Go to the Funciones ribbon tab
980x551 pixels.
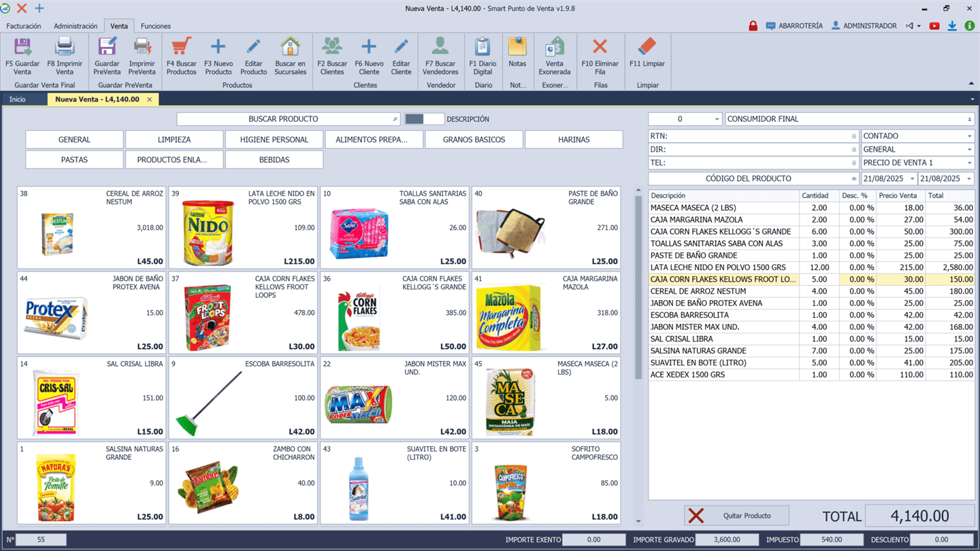point(156,26)
